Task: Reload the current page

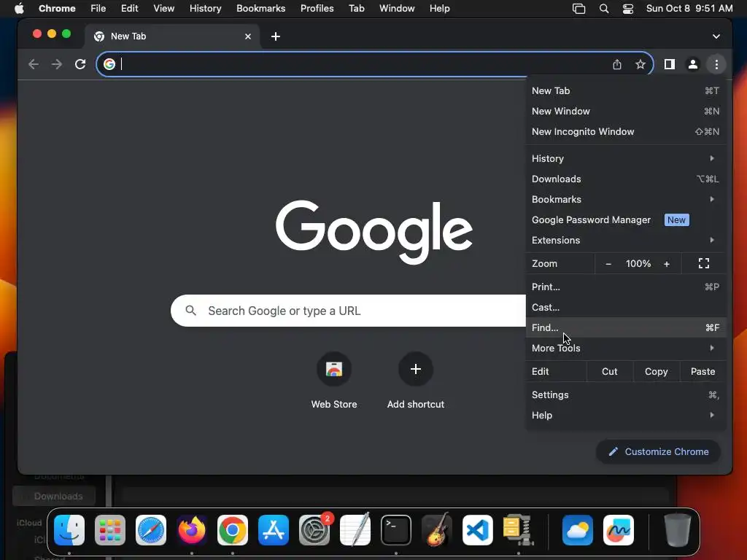Action: click(x=80, y=64)
